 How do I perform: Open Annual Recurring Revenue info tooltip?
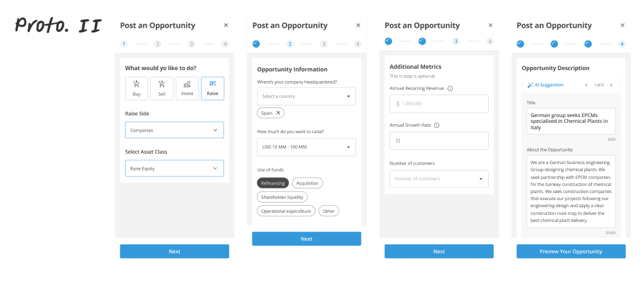[x=450, y=89]
